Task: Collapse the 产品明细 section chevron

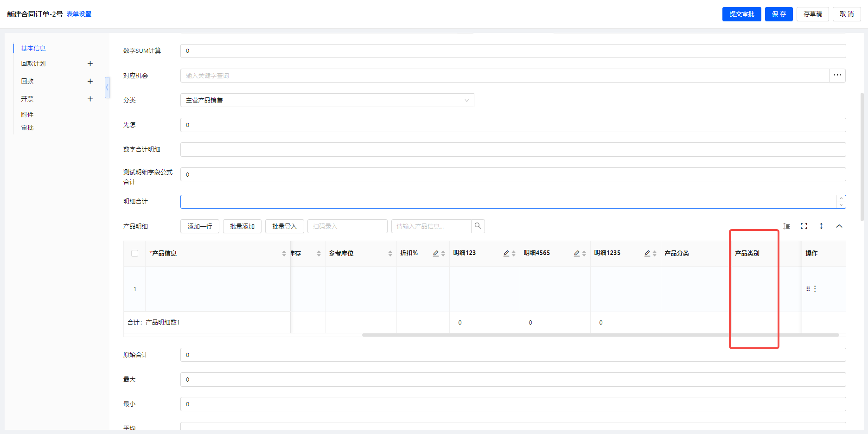Action: pyautogui.click(x=839, y=226)
